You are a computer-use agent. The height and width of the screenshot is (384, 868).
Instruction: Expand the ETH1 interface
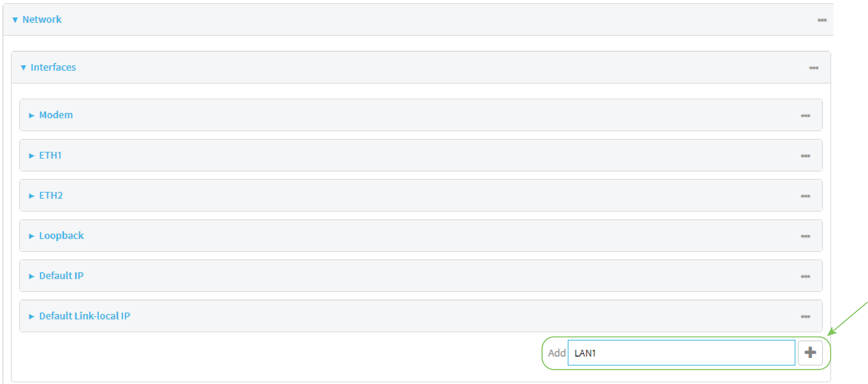tap(32, 155)
